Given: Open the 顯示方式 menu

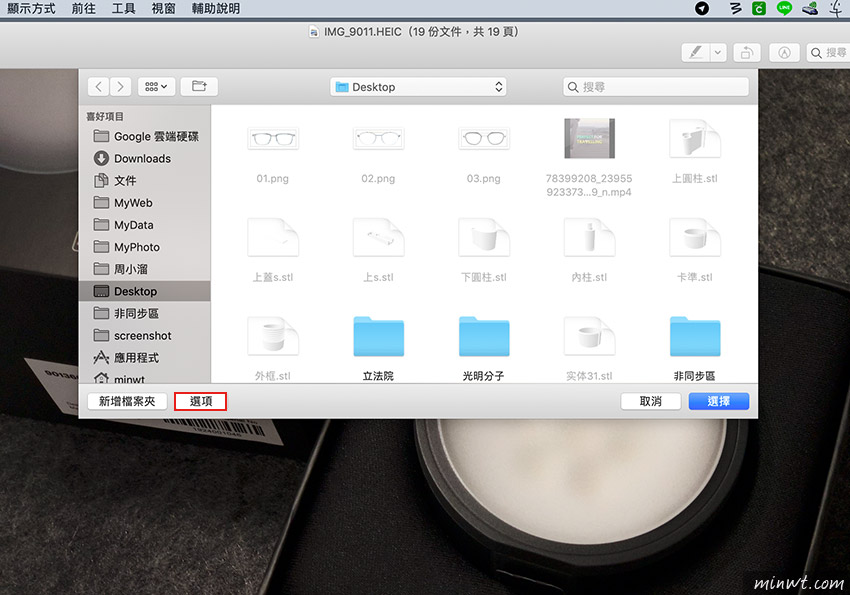Looking at the screenshot, I should (x=31, y=8).
